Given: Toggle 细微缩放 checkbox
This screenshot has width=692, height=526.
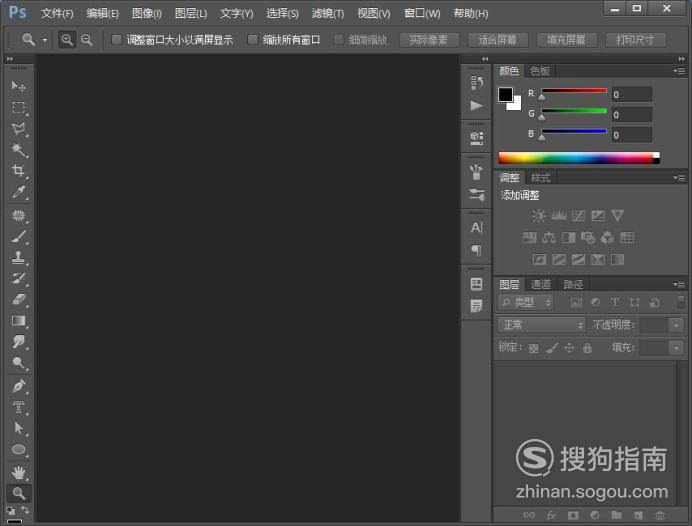Looking at the screenshot, I should (338, 40).
